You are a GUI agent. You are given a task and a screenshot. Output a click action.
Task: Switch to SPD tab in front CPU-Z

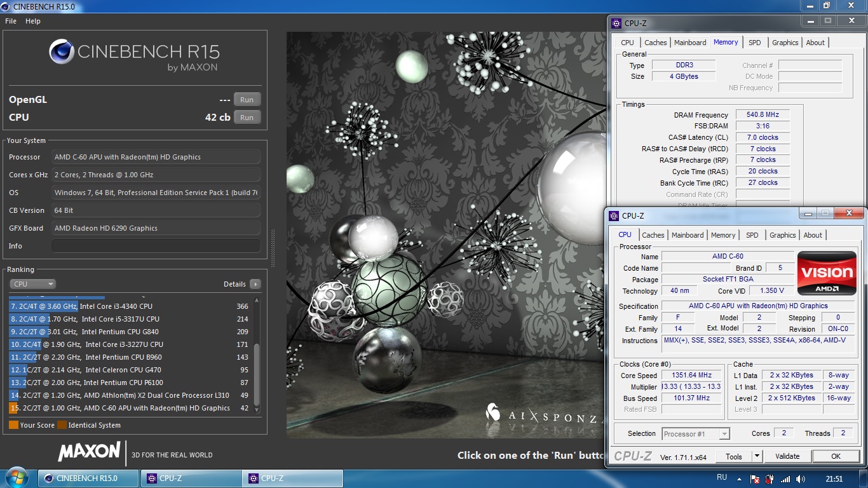pyautogui.click(x=752, y=235)
